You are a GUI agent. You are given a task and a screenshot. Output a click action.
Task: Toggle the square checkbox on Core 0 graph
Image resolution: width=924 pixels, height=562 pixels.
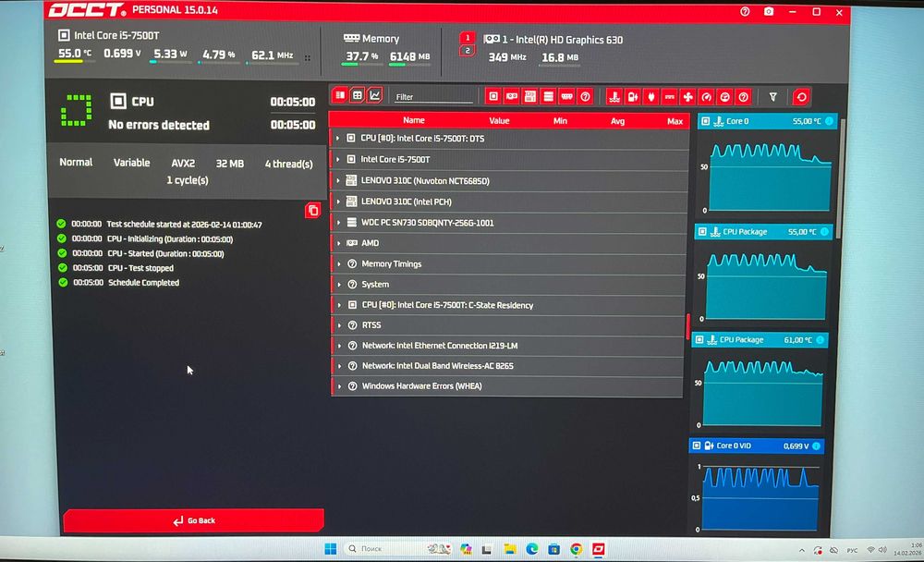point(705,121)
